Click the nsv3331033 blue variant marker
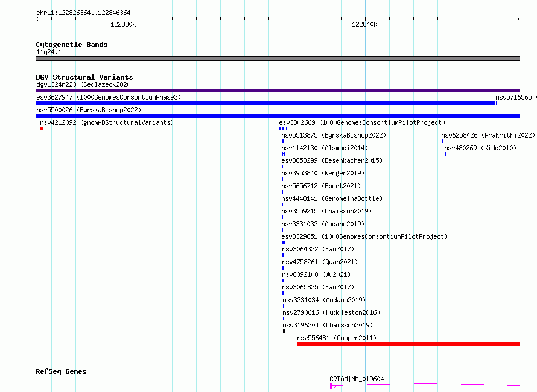The image size is (537, 392). [282, 230]
